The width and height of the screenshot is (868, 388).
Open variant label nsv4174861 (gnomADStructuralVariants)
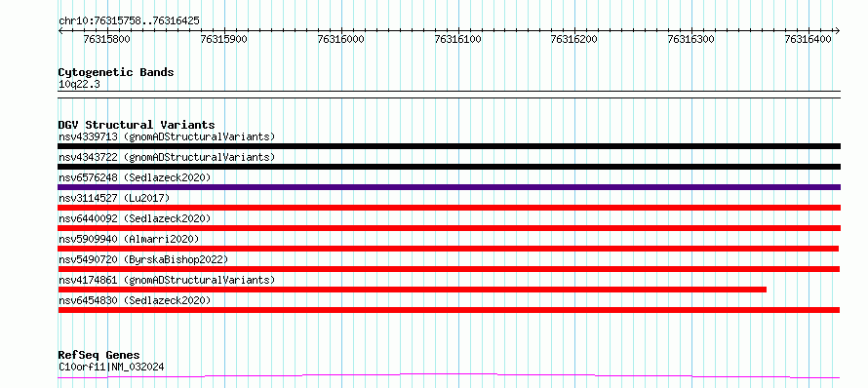[x=167, y=280]
